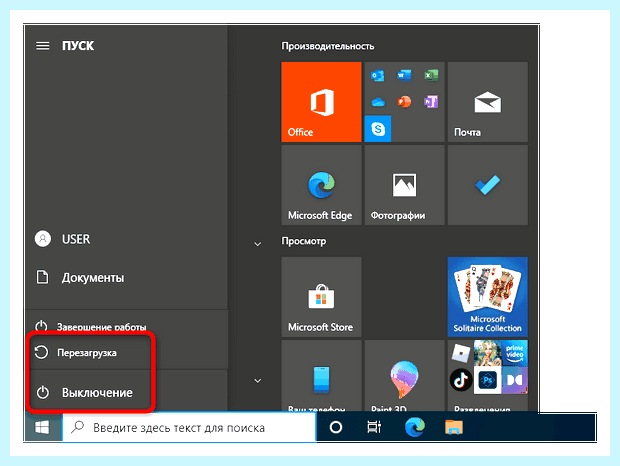Launch the Microsoft Edge tile
Viewport: 620px width, 466px height.
tap(321, 185)
